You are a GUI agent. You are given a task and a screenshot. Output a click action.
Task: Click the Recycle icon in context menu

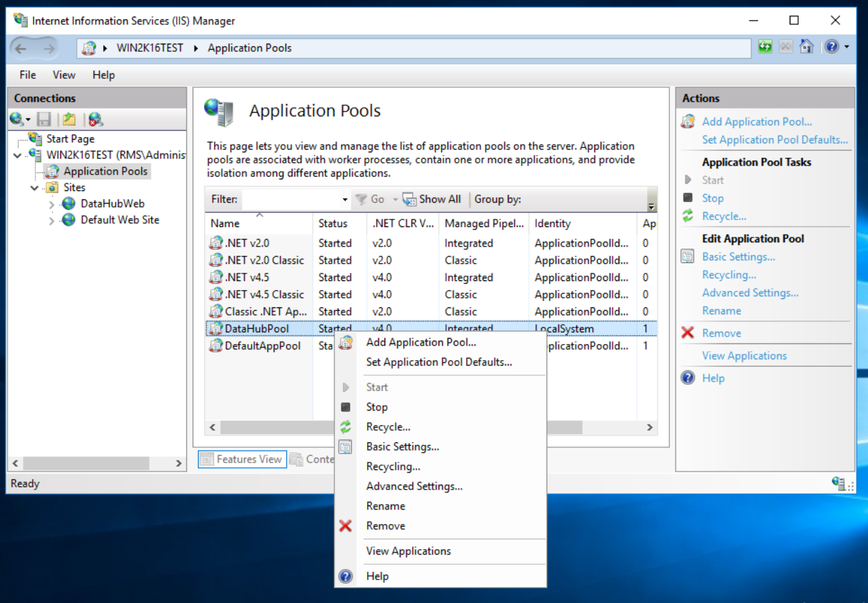pyautogui.click(x=346, y=427)
